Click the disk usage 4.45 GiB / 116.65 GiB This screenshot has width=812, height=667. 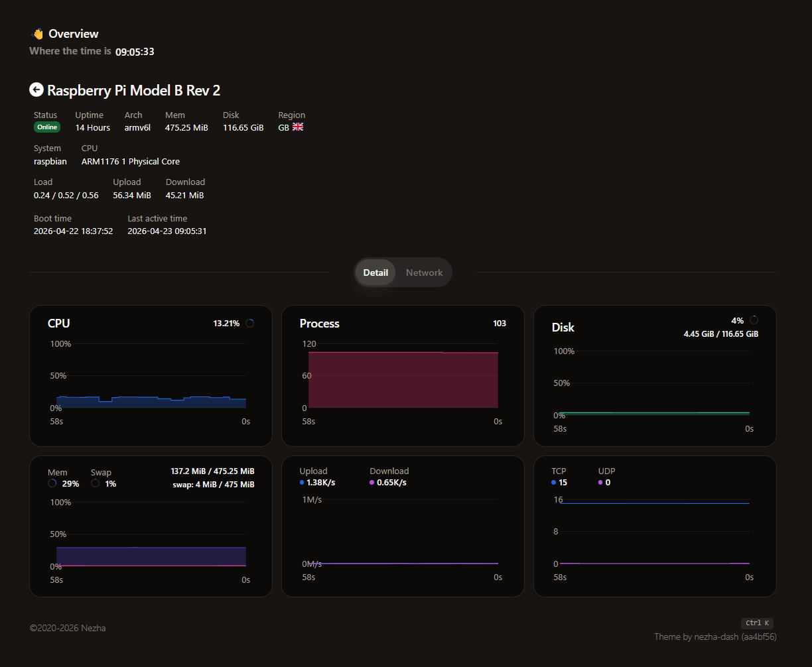[x=721, y=334]
